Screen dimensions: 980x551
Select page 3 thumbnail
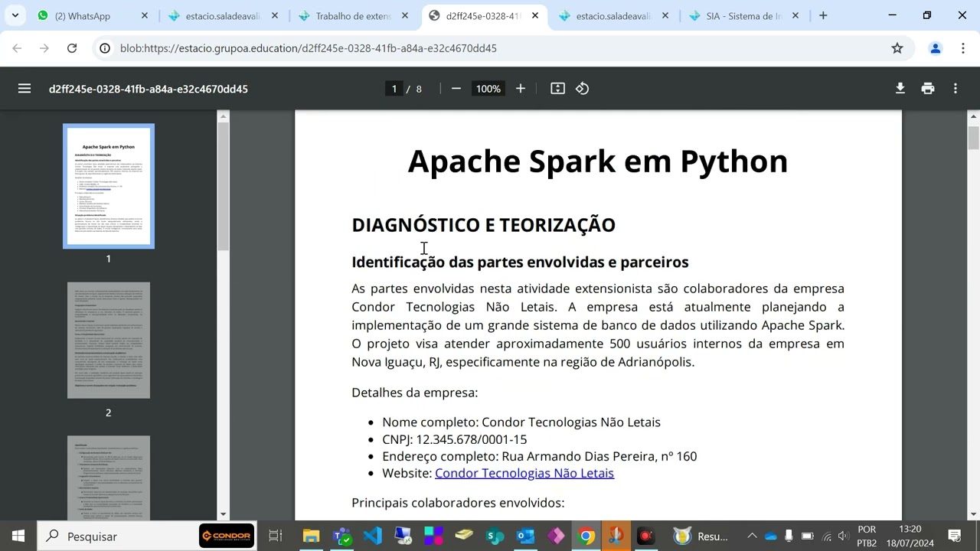[109, 478]
